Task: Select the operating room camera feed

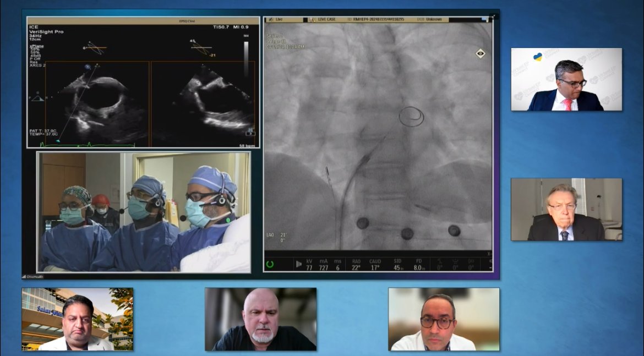Action: click(x=143, y=212)
